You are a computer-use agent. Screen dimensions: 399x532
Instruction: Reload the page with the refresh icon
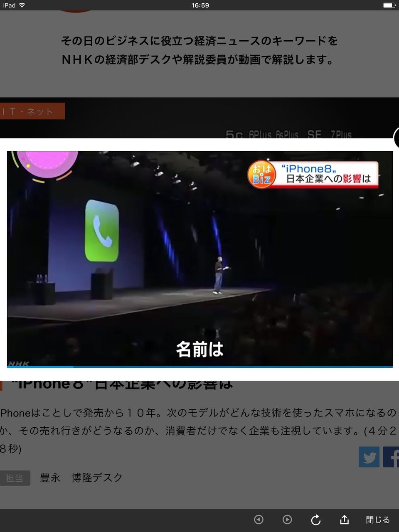click(316, 520)
